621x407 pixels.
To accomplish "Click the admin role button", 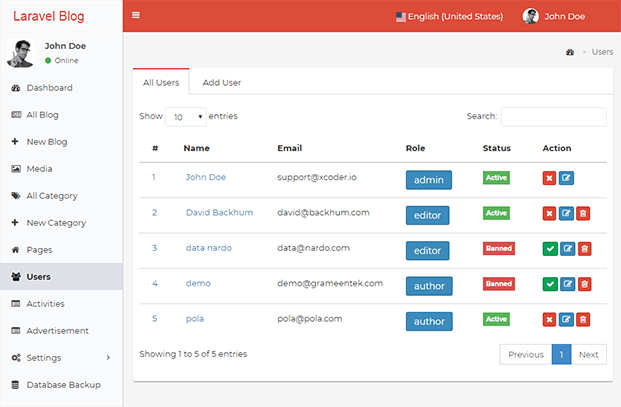I will coord(429,180).
